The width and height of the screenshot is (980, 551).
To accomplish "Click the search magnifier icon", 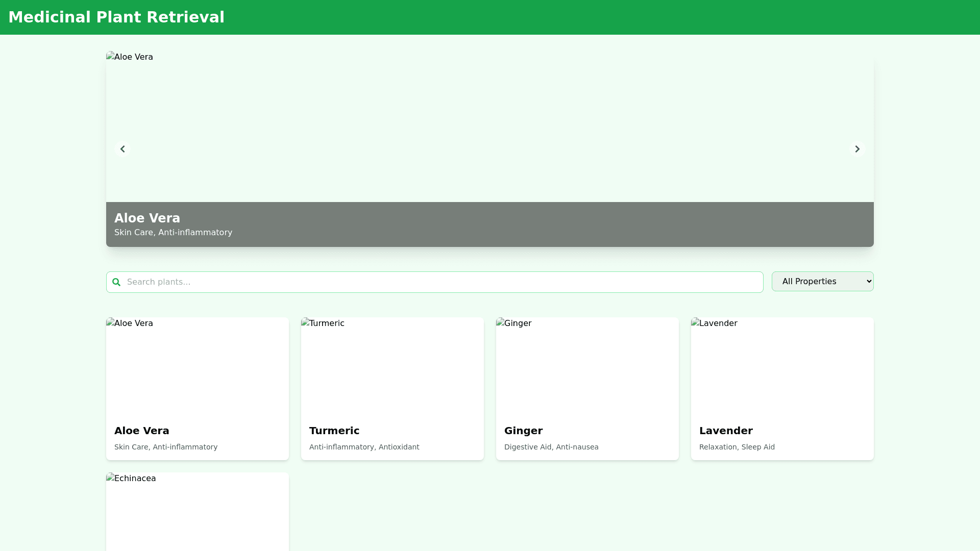I will 116,282.
